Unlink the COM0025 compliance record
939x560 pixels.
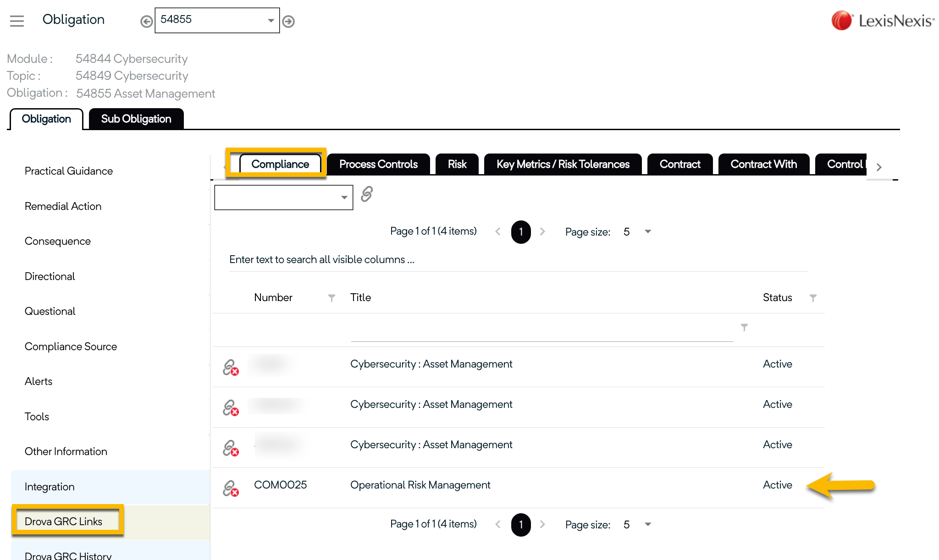point(231,489)
